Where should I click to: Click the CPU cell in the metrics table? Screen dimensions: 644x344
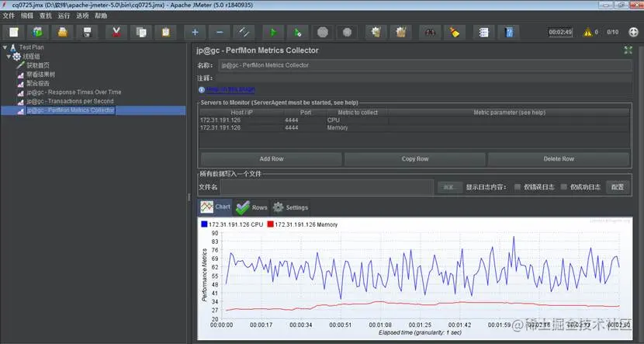tap(357, 120)
